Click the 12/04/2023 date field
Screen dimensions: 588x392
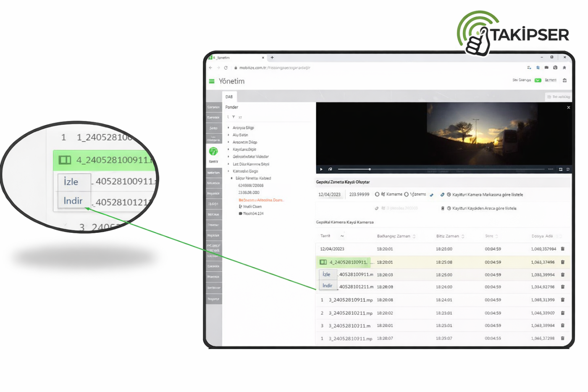tap(329, 195)
